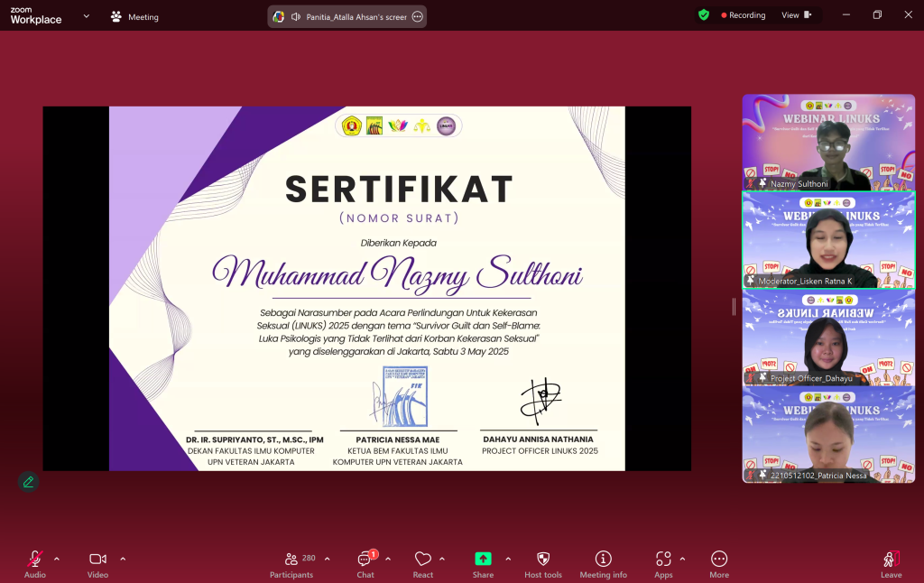Start camera using the Video button

click(x=97, y=564)
